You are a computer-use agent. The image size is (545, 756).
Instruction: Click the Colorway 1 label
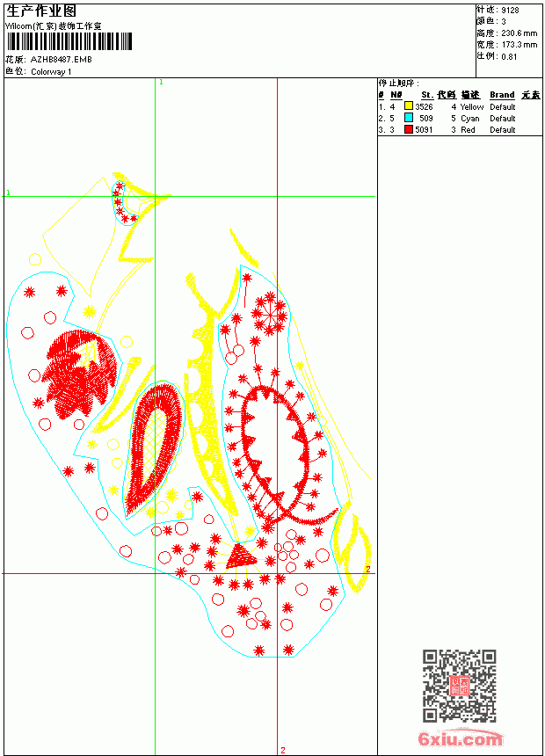(x=51, y=72)
